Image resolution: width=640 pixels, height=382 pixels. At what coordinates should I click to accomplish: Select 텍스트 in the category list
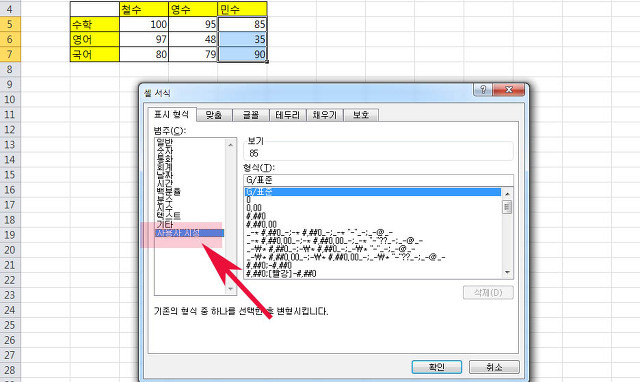click(168, 216)
